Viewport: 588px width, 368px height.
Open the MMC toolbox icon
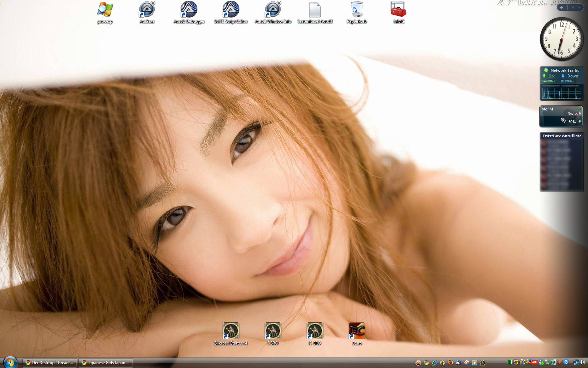tap(399, 10)
